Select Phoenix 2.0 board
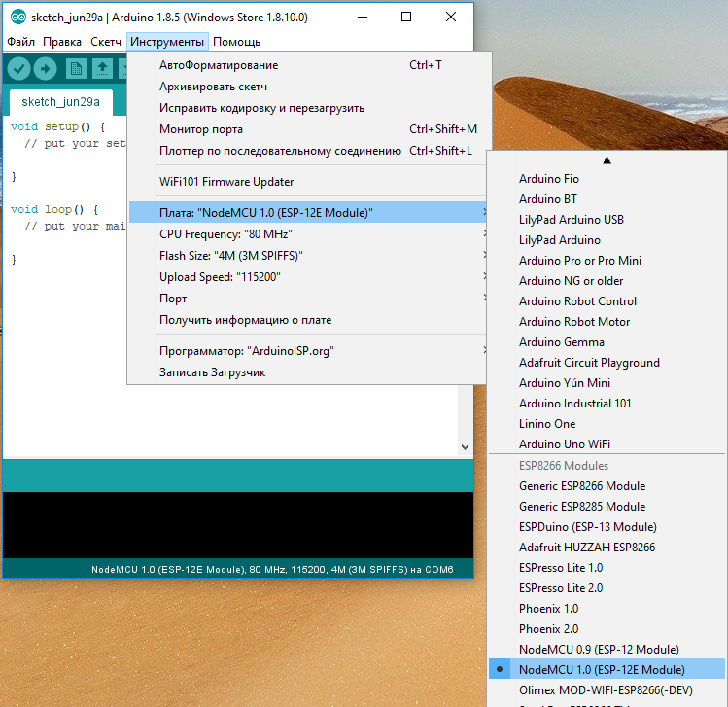Image resolution: width=728 pixels, height=707 pixels. click(607, 629)
